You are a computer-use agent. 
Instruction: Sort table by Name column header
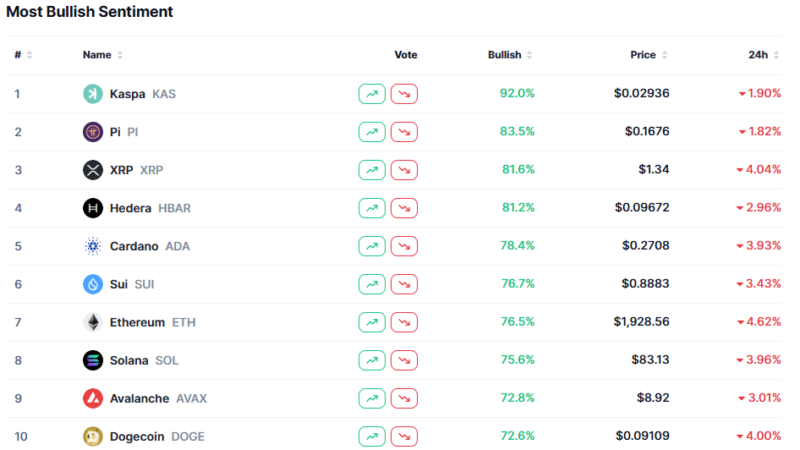click(x=103, y=55)
